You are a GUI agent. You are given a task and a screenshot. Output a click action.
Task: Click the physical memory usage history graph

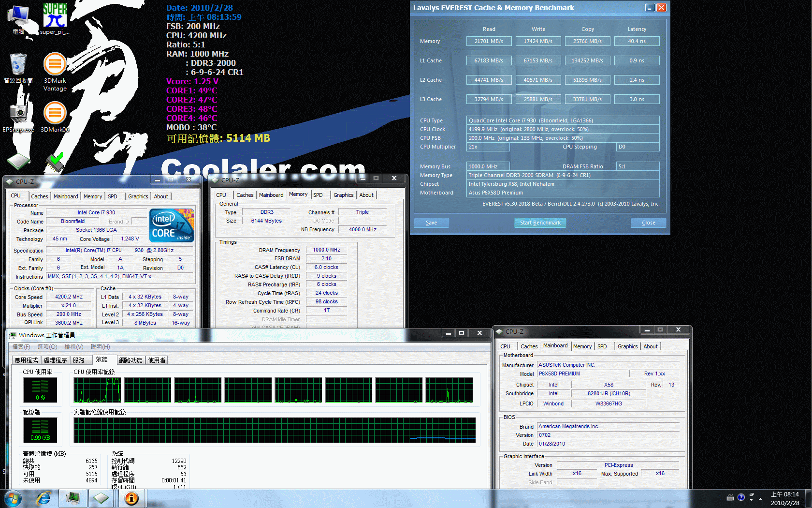[275, 430]
